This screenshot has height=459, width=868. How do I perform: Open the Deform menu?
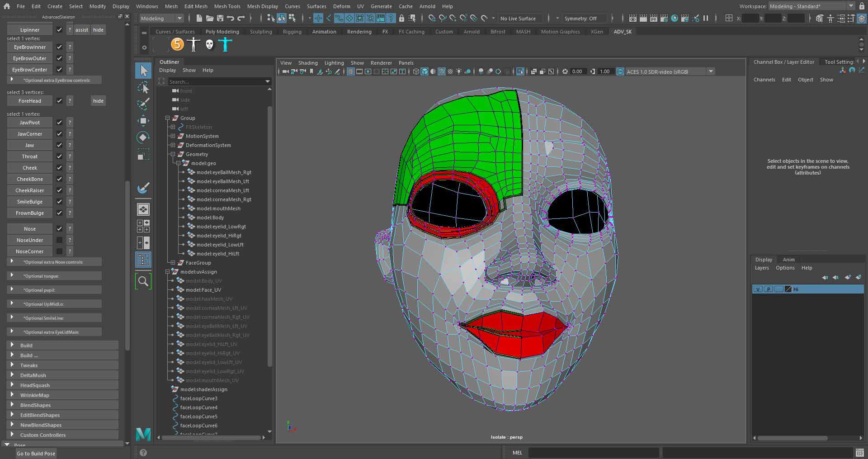coord(341,6)
